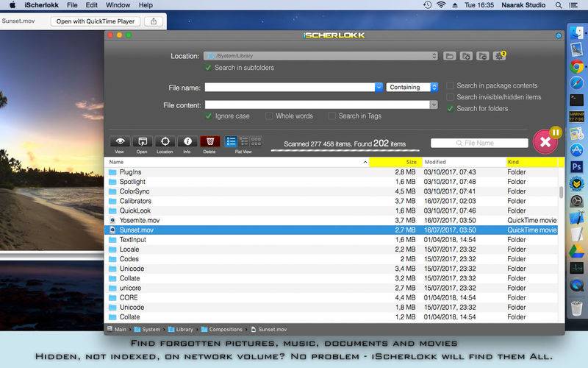Open the Trash in the Dock
The image size is (588, 368).
(x=577, y=308)
